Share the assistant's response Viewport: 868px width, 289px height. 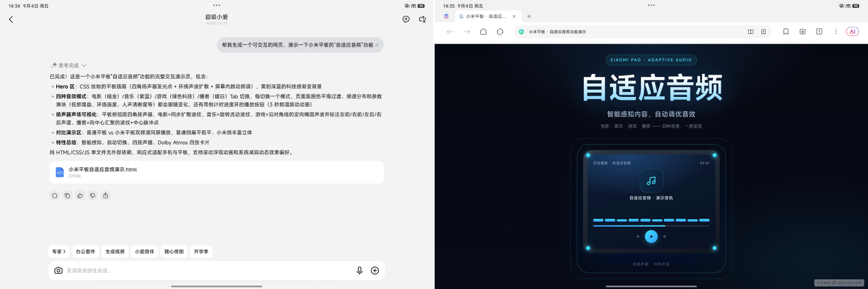[x=106, y=196]
